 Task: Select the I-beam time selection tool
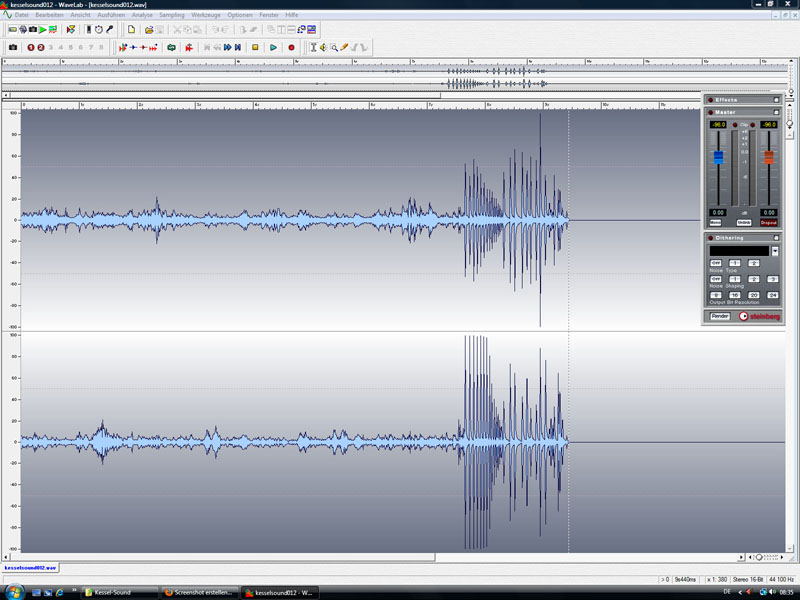[x=313, y=47]
